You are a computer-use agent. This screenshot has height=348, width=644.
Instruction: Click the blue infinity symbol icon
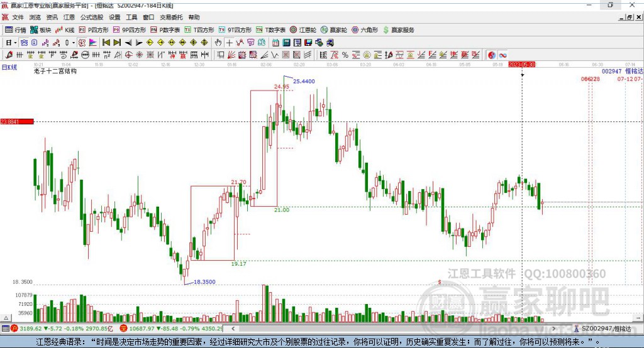502,55
